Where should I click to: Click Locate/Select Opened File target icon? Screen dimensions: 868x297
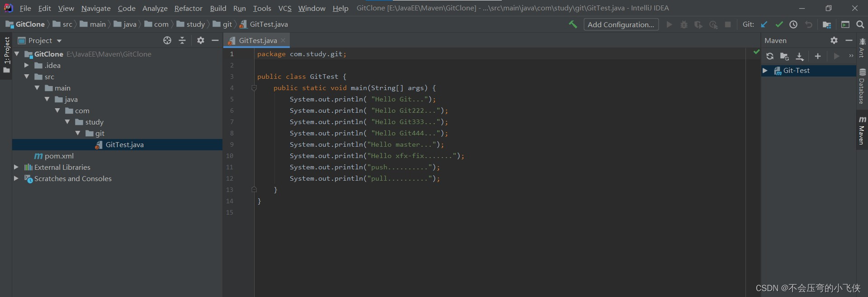pos(167,40)
